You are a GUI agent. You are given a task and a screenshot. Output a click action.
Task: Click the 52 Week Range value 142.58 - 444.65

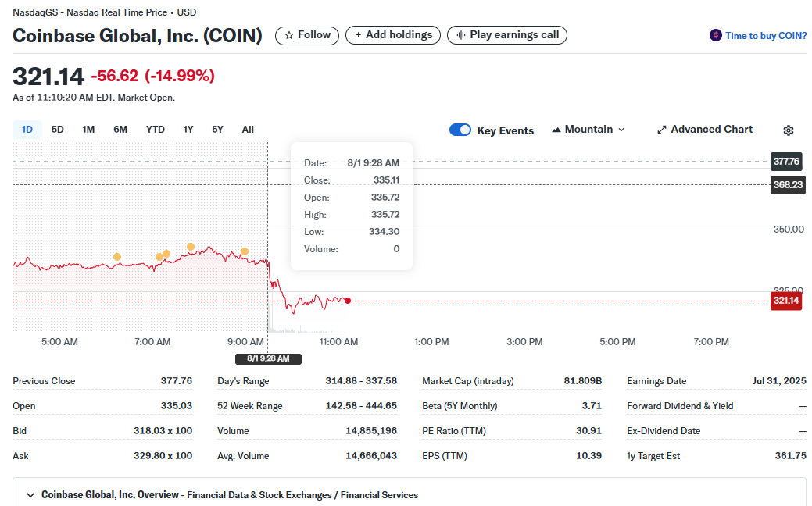click(x=361, y=405)
